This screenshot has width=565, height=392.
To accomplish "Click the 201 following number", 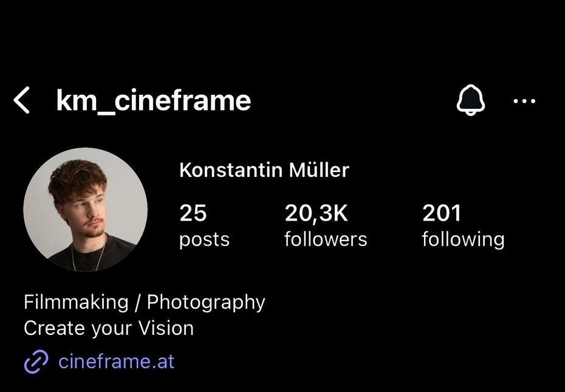I will 442,213.
